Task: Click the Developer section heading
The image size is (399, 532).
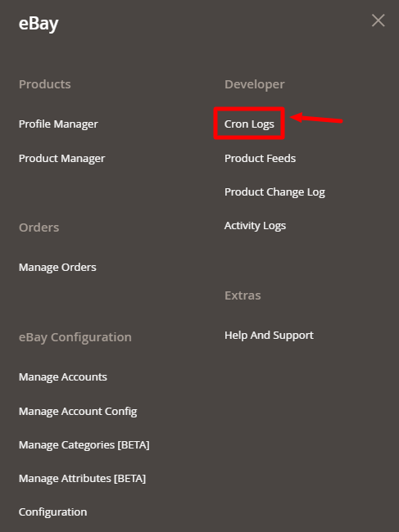Action: point(255,84)
